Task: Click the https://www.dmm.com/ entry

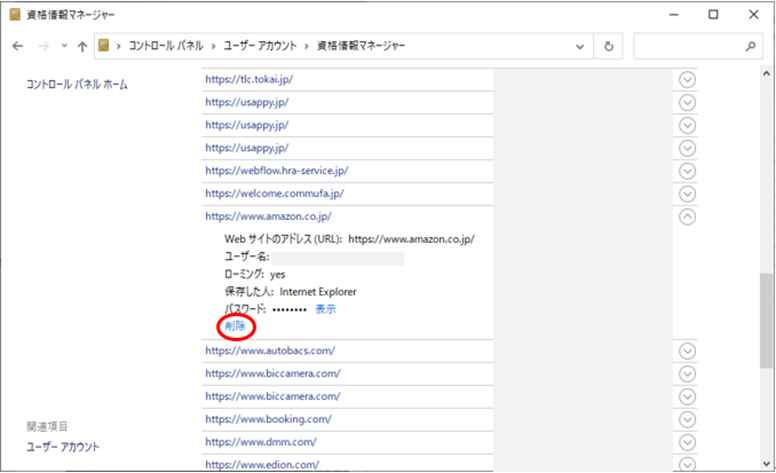Action: pos(261,442)
